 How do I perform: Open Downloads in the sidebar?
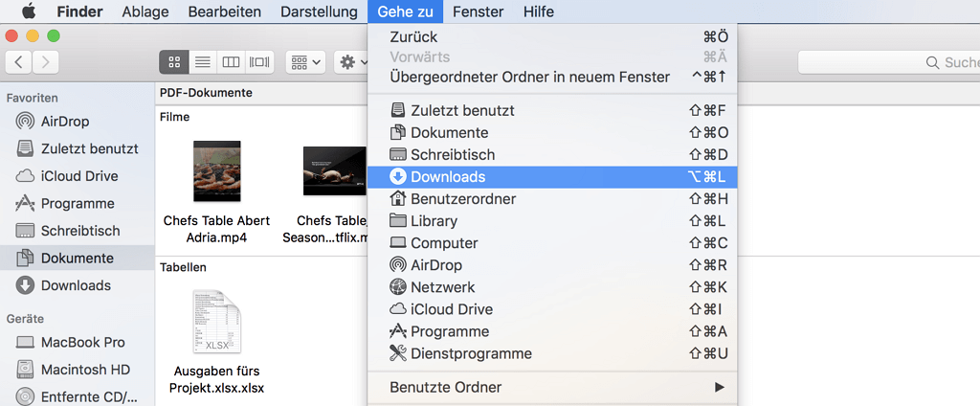[77, 285]
